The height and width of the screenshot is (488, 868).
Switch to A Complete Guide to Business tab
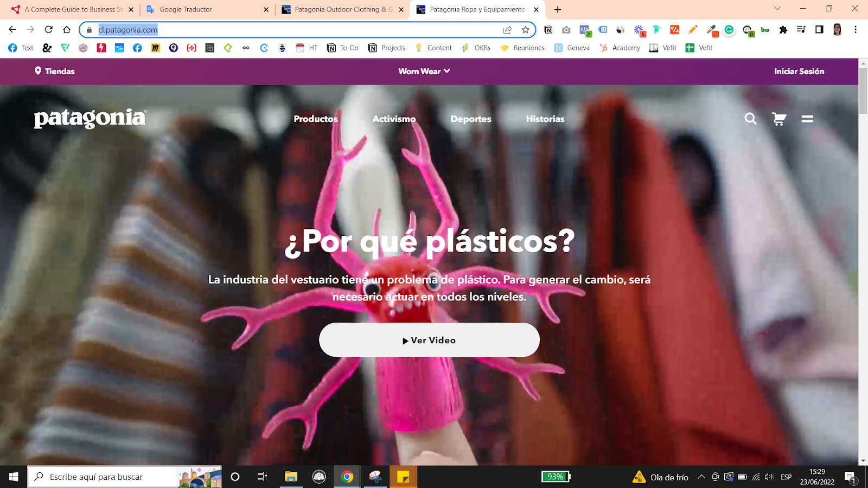click(72, 9)
